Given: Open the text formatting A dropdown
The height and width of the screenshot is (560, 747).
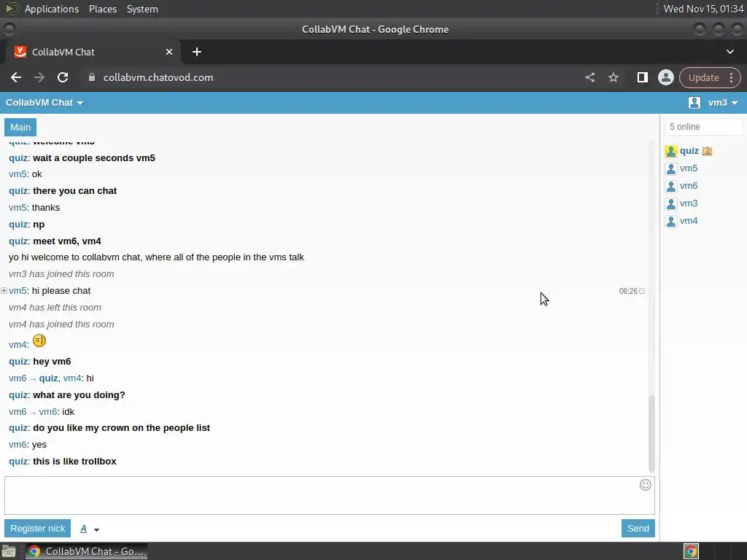Looking at the screenshot, I should [89, 529].
